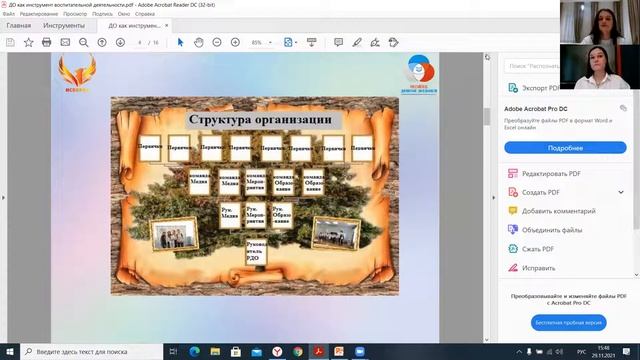Screen dimensions: 640x360
Task: Click the slide title Структура организации
Action: pos(260,120)
